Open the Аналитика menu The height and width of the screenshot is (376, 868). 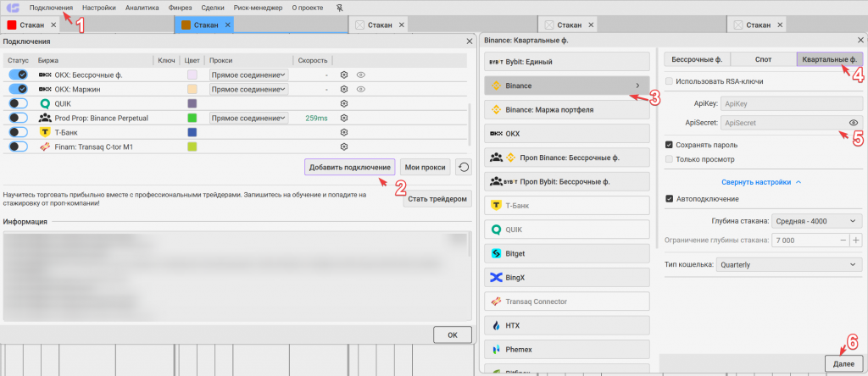pyautogui.click(x=142, y=8)
